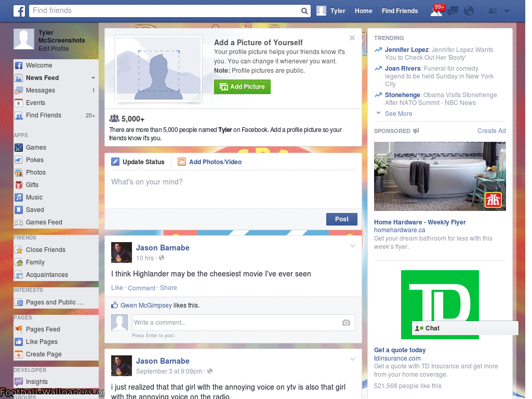532x399 pixels.
Task: Click the Create Ad link
Action: pyautogui.click(x=491, y=131)
